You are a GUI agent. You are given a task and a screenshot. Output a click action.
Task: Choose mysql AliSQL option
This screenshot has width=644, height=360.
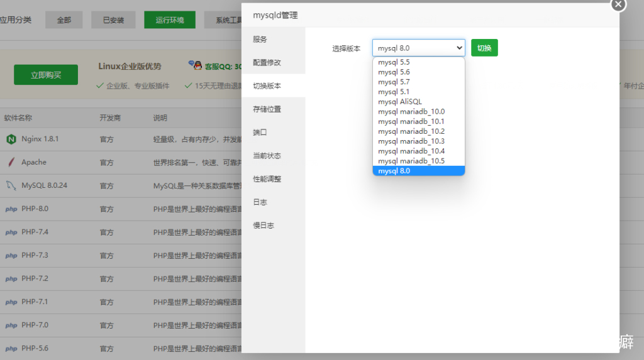(x=418, y=101)
